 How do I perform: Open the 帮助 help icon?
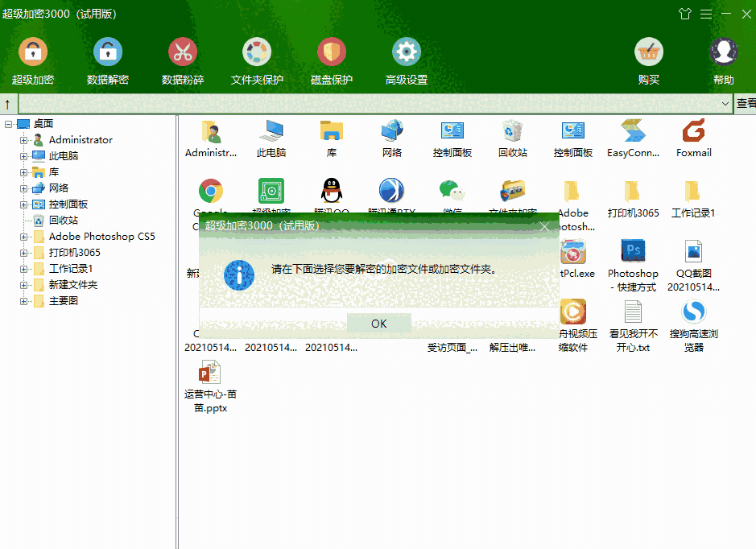point(723,55)
